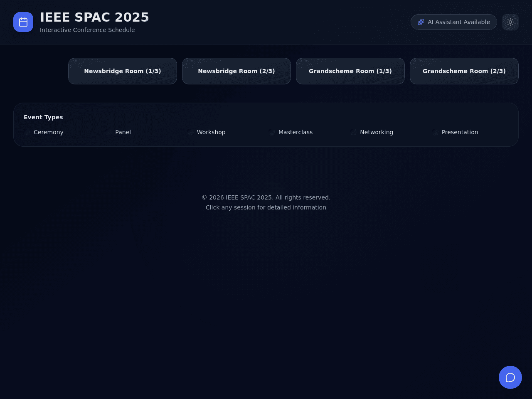The height and width of the screenshot is (399, 532).
Task: Select the Grandscheme Room (2/3) header
Action: (x=464, y=71)
